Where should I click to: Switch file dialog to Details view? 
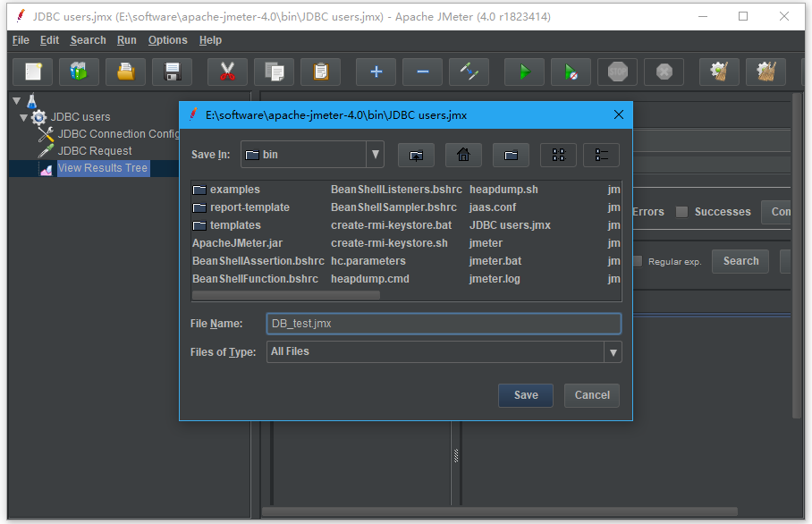[x=601, y=155]
